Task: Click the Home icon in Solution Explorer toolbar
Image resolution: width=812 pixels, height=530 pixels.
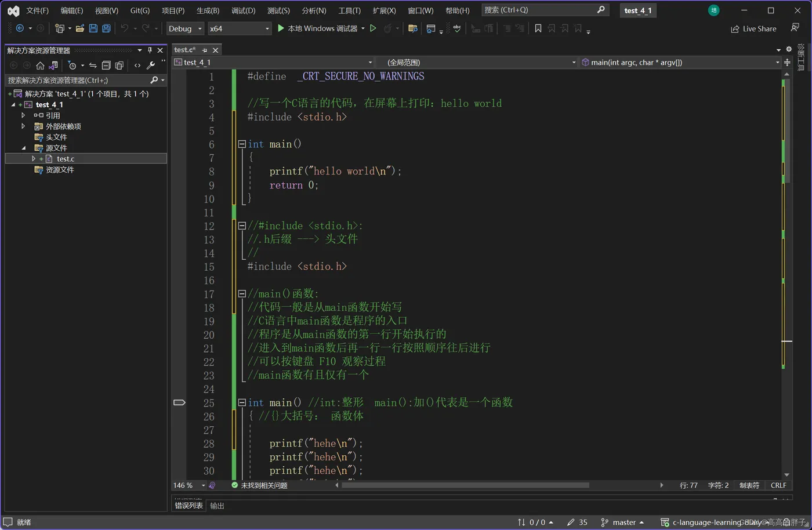Action: 40,66
